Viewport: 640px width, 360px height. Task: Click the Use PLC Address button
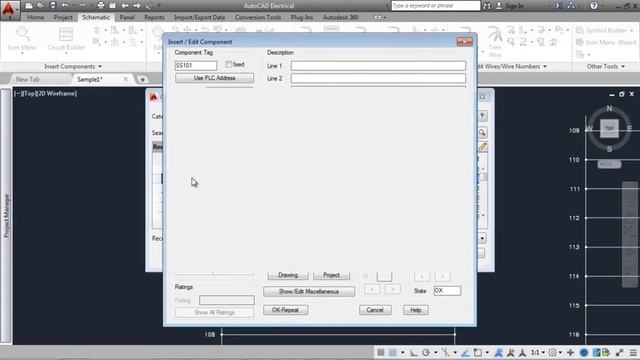[214, 78]
